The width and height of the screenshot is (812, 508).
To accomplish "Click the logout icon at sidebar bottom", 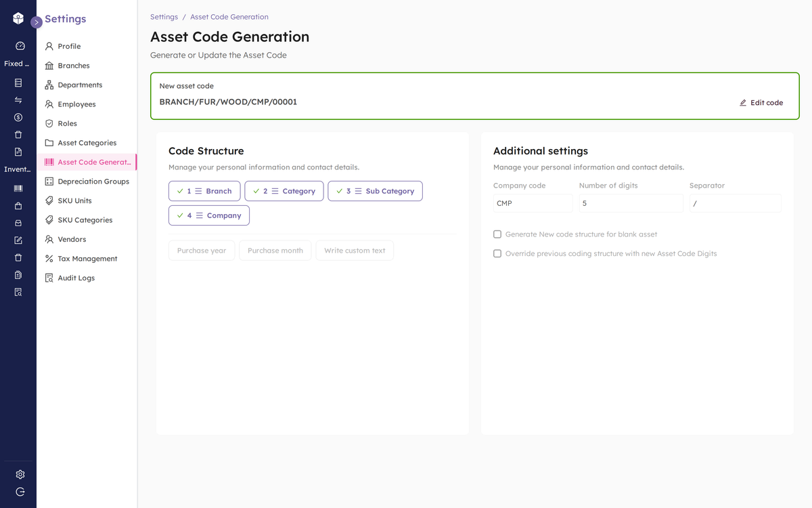I will [20, 492].
